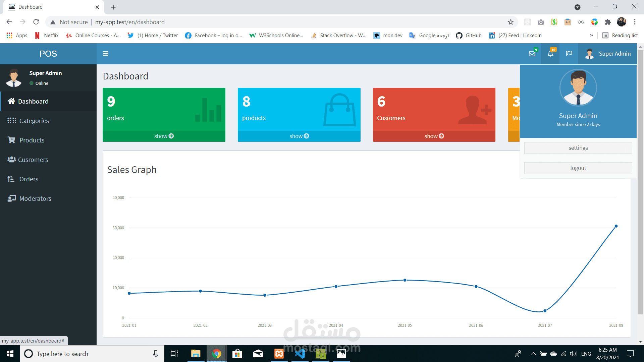Viewport: 644px width, 362px height.
Task: Expand hidden bookmarks chevron
Action: [591, 36]
